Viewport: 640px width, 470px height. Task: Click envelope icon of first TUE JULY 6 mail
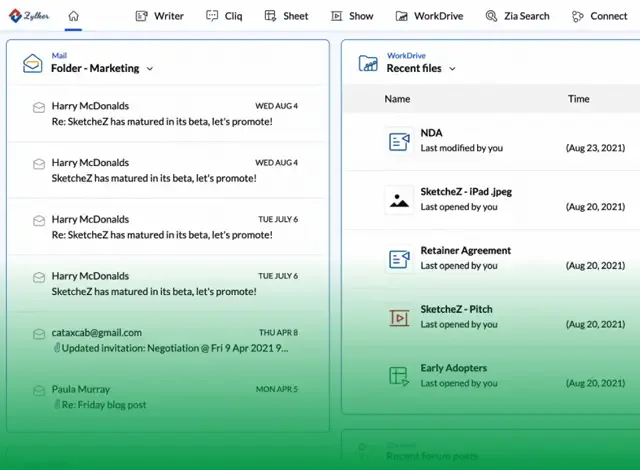coord(39,221)
